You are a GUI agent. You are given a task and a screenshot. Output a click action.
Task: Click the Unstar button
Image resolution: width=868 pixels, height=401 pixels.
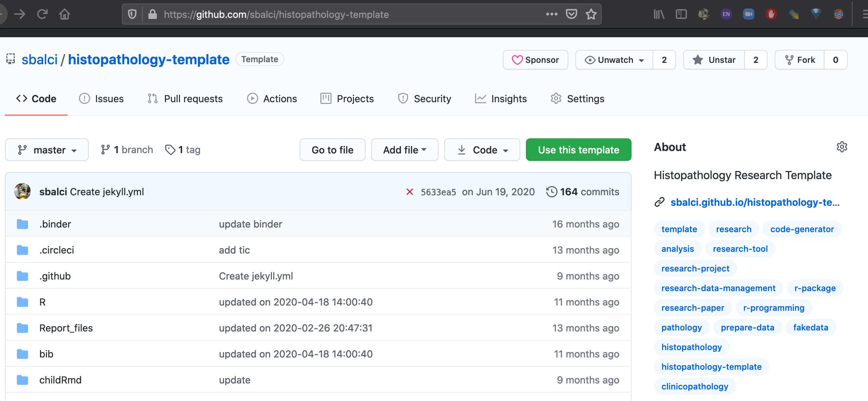(714, 60)
